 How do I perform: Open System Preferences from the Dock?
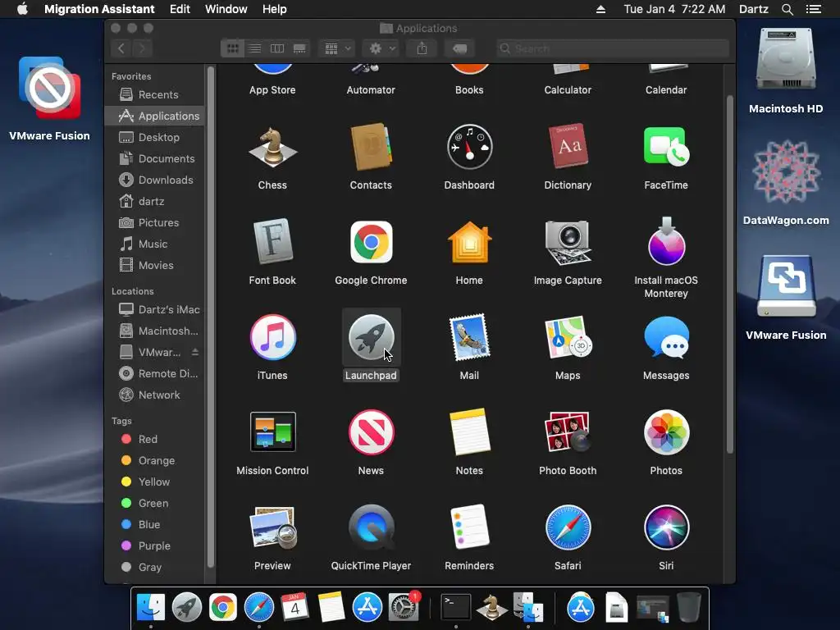(404, 608)
